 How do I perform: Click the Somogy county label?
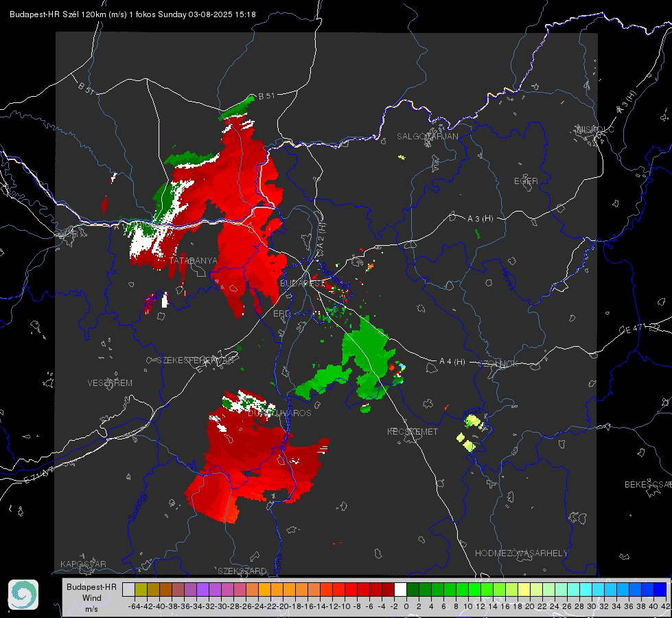[139, 507]
